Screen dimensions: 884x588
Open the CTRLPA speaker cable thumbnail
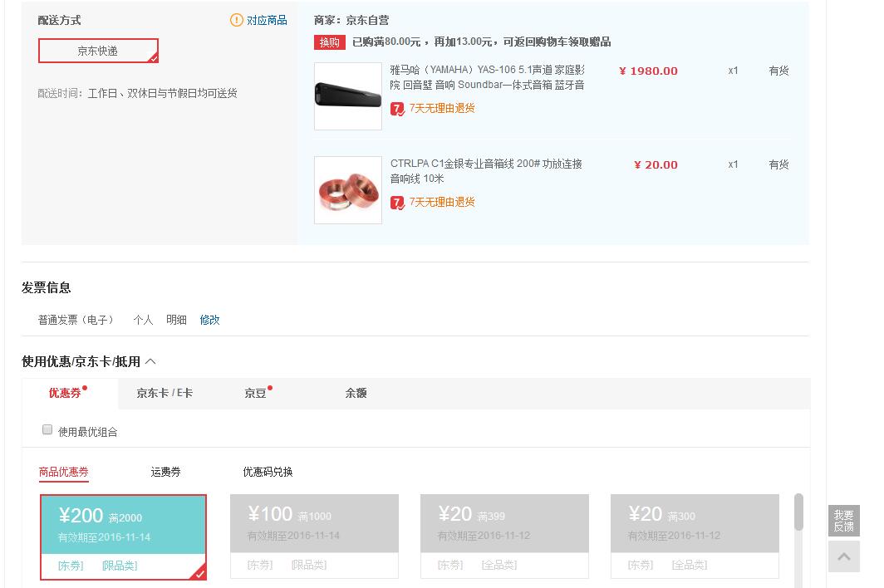pyautogui.click(x=347, y=190)
